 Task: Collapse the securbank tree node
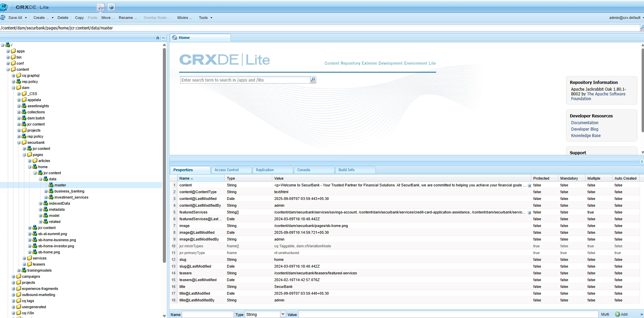tap(19, 143)
